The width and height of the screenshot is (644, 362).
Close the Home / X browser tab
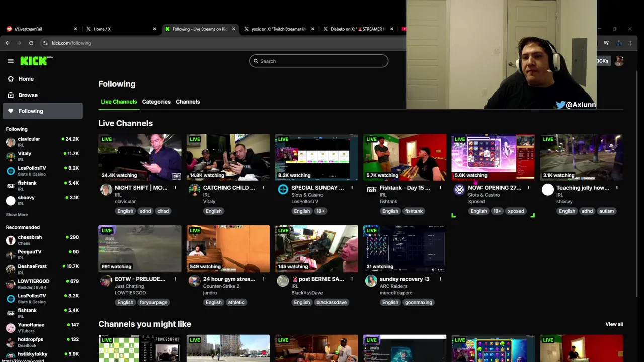(154, 29)
